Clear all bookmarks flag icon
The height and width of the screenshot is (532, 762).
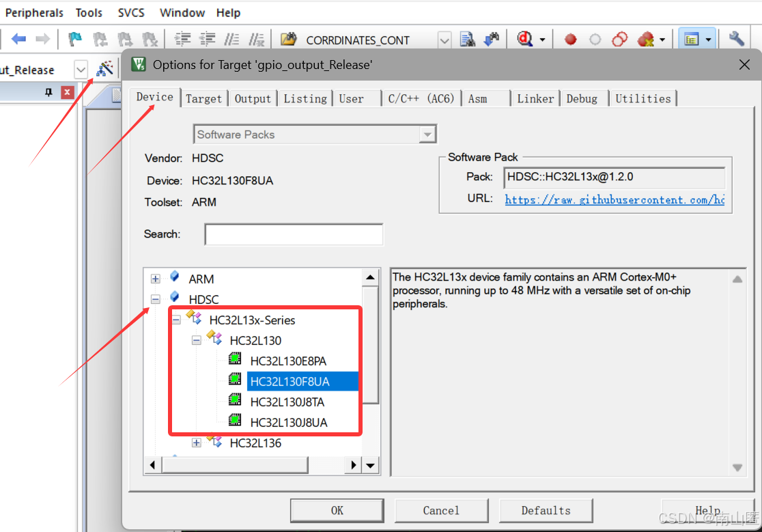tap(150, 40)
